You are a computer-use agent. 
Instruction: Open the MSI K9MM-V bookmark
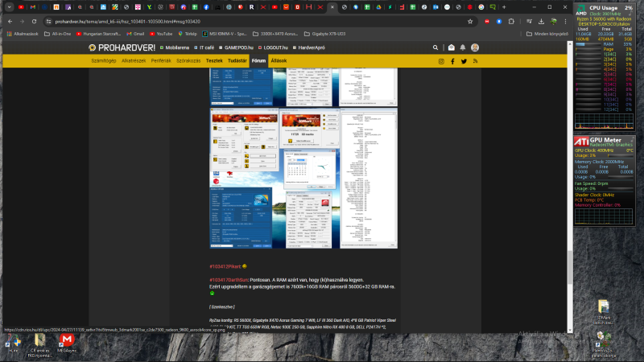pyautogui.click(x=225, y=34)
